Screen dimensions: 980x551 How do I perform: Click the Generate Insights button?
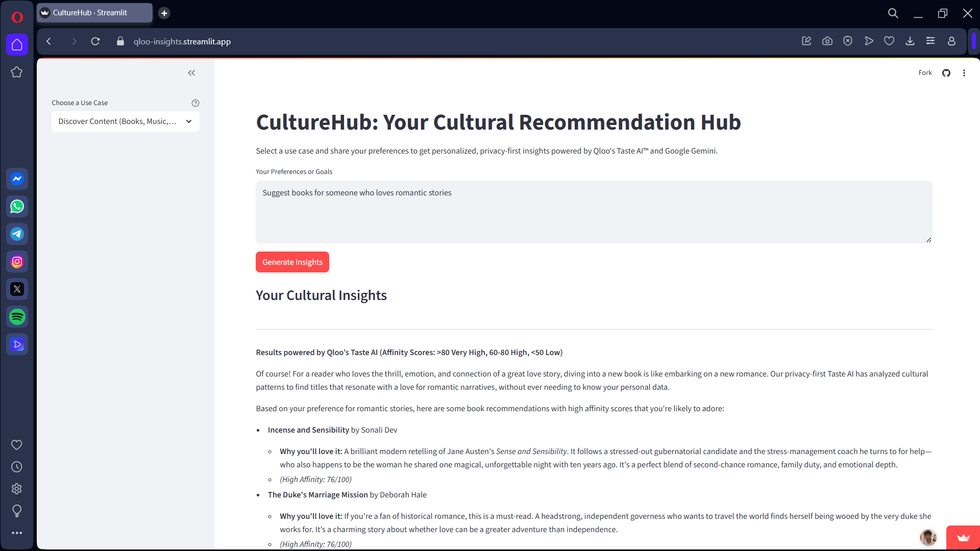coord(292,262)
